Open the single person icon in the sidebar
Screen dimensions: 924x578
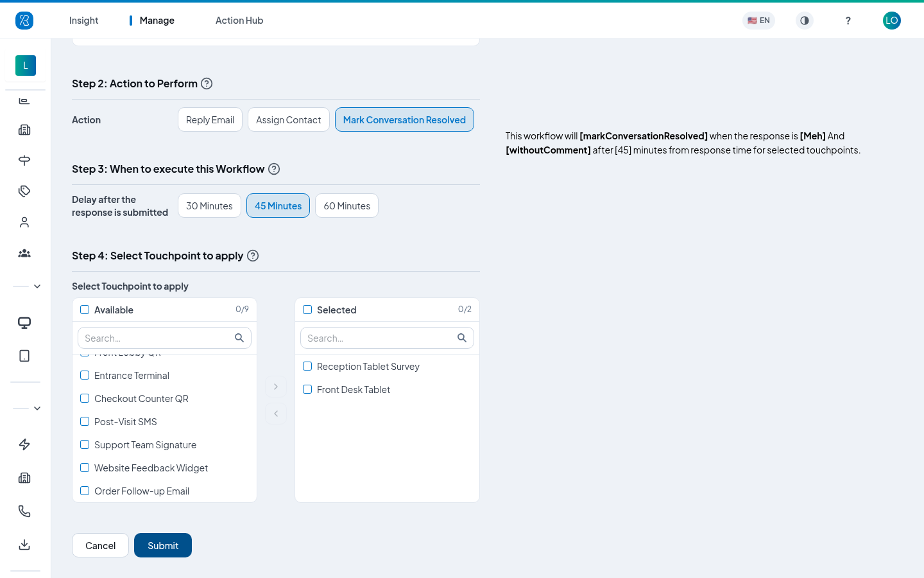click(24, 222)
